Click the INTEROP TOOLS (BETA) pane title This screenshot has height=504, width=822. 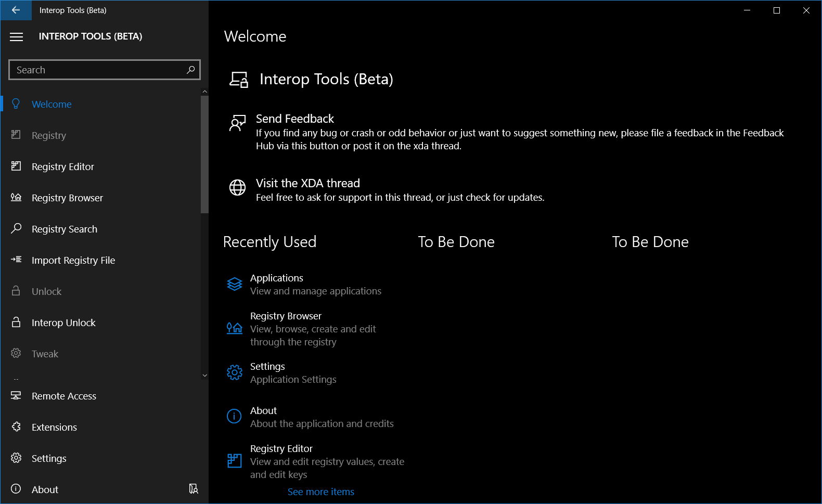tap(91, 36)
